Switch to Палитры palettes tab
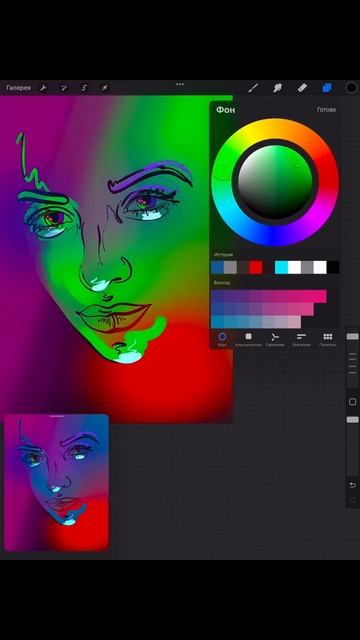 click(x=327, y=339)
